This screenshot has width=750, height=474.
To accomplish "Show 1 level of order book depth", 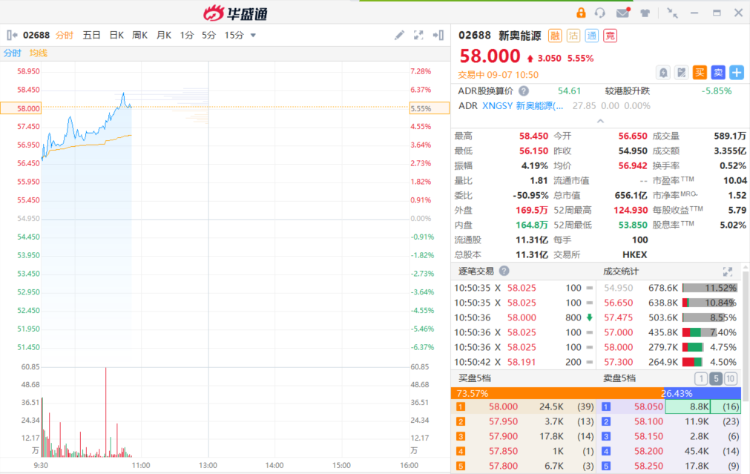I will (x=700, y=378).
